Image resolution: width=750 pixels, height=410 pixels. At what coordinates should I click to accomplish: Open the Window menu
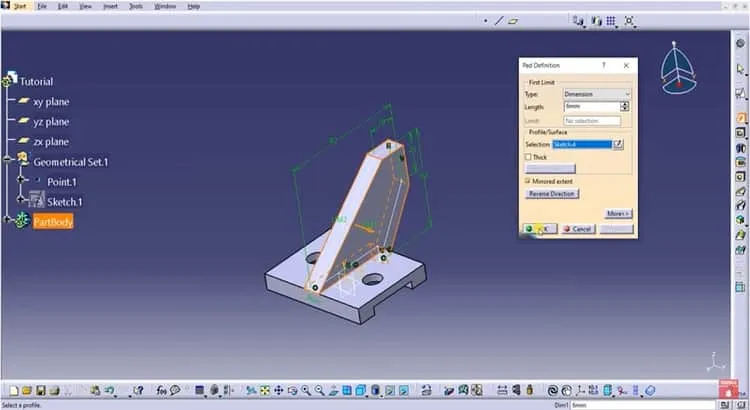(165, 6)
